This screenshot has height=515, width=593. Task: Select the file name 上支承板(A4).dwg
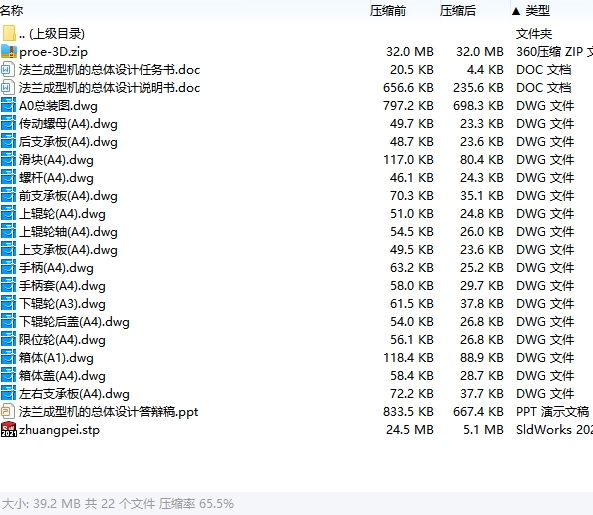pos(68,250)
